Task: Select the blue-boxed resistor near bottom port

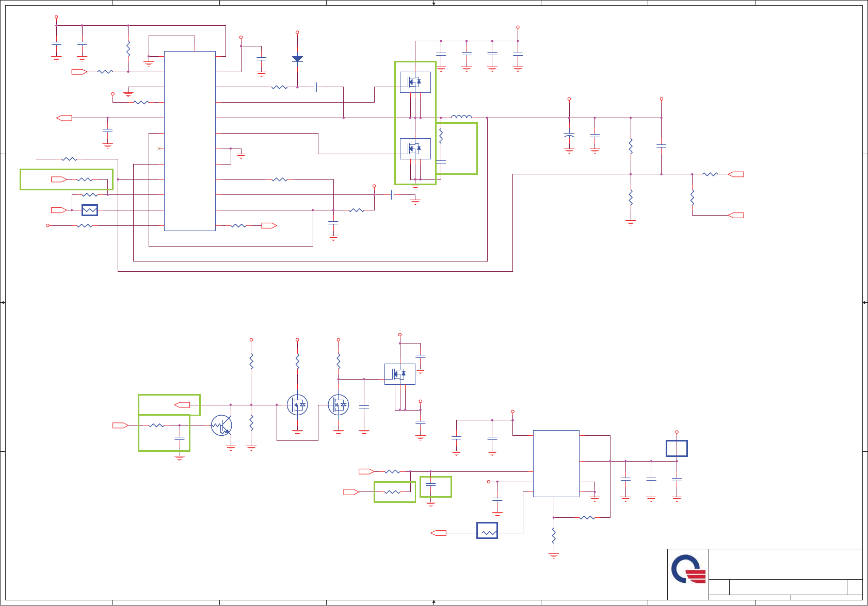Action: pos(487,531)
